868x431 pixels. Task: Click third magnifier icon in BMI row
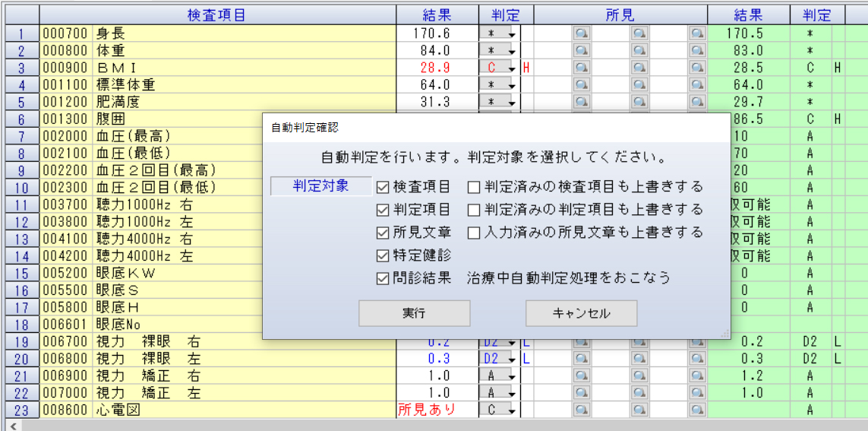click(x=697, y=68)
